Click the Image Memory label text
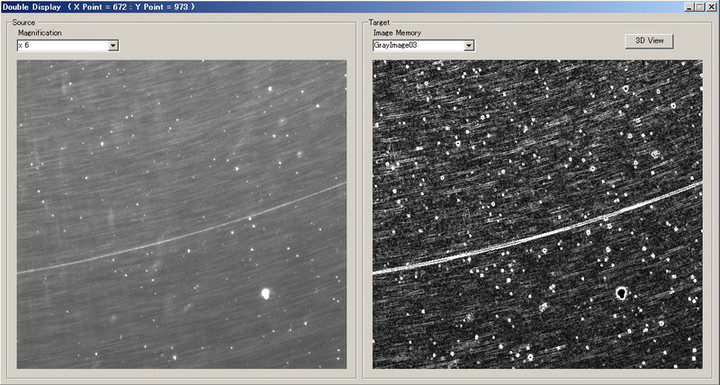This screenshot has width=720, height=385. point(397,33)
